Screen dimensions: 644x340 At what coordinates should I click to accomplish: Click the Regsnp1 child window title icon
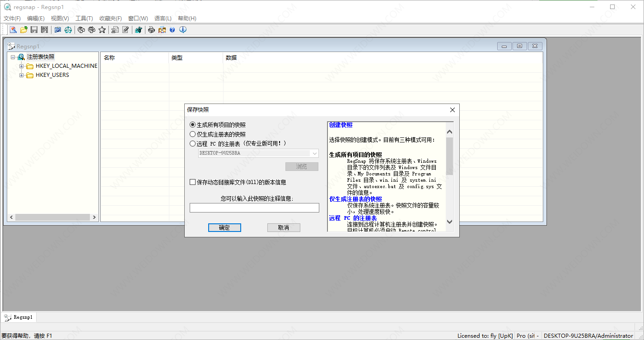(11, 46)
